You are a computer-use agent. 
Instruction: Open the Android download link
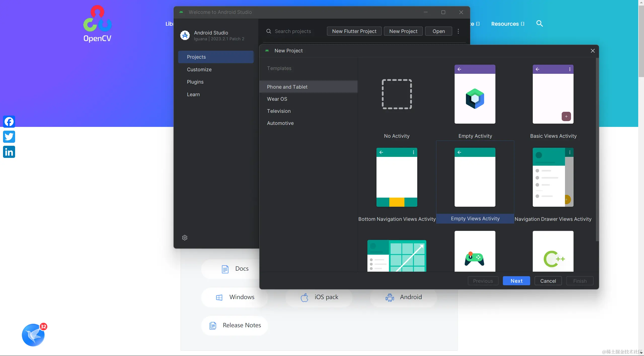(403, 297)
